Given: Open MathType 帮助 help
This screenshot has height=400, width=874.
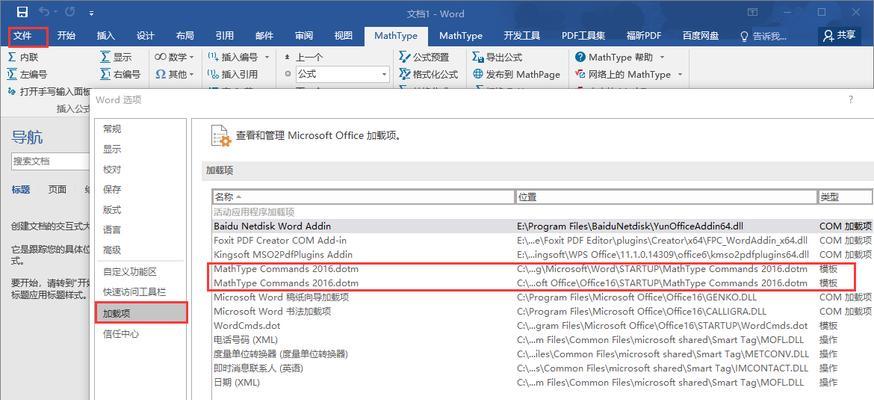Looking at the screenshot, I should 614,57.
